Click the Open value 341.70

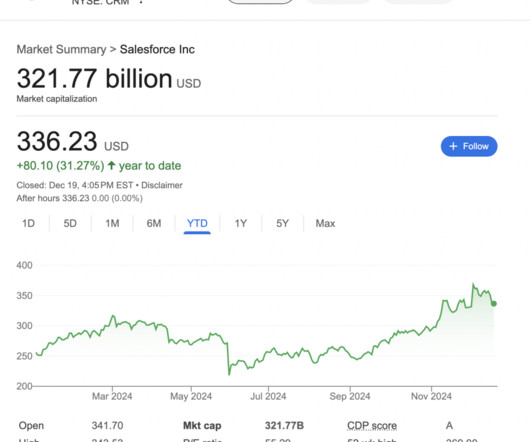click(107, 425)
